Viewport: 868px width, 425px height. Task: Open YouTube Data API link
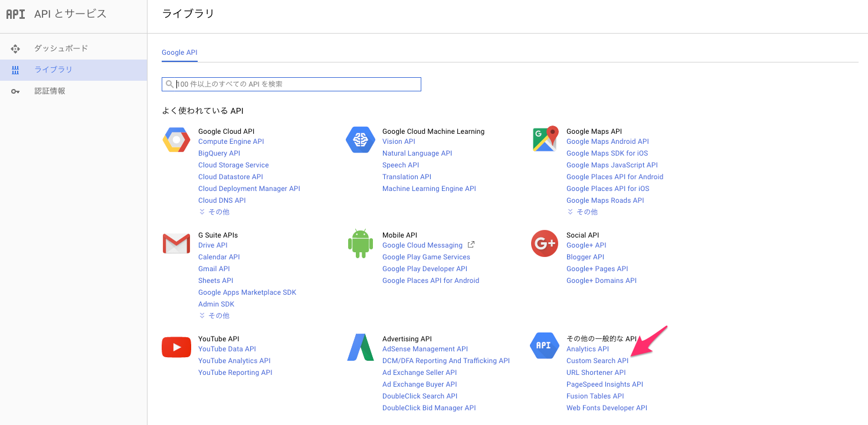227,349
